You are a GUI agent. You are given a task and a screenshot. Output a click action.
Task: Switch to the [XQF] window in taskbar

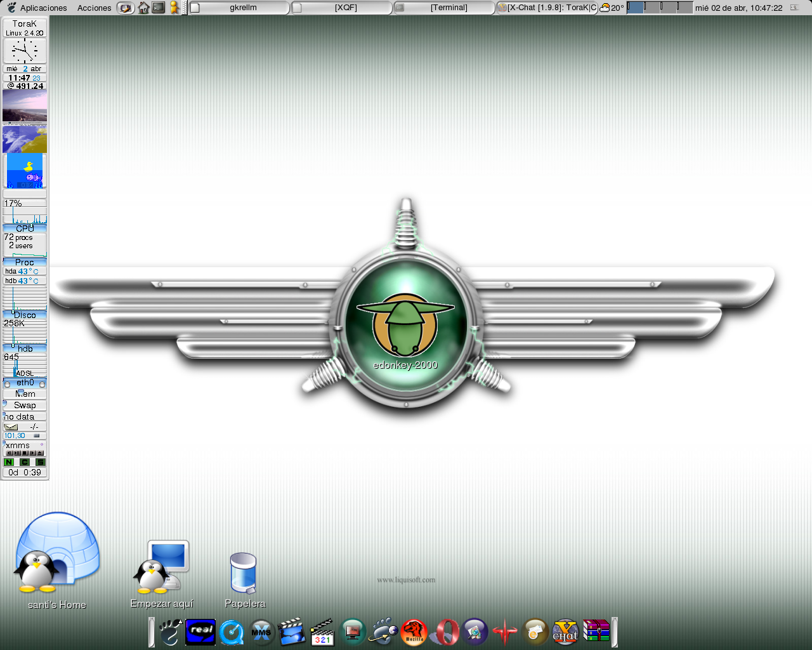[341, 8]
